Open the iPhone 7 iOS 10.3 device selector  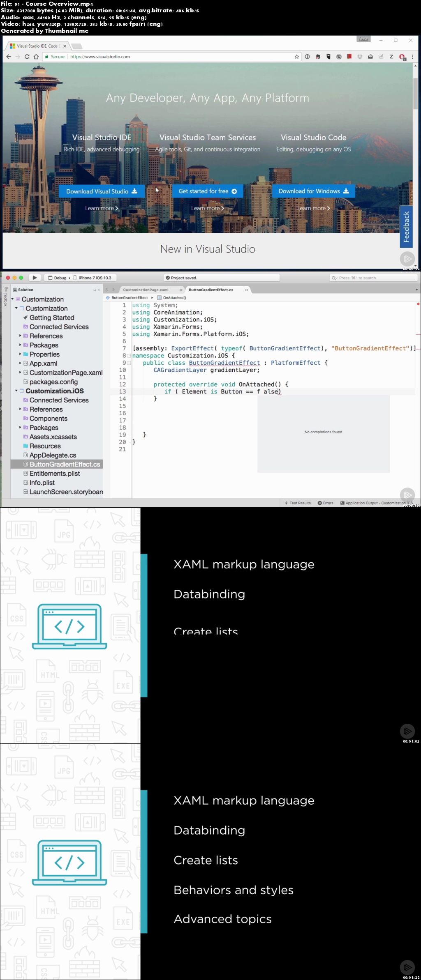pyautogui.click(x=93, y=278)
